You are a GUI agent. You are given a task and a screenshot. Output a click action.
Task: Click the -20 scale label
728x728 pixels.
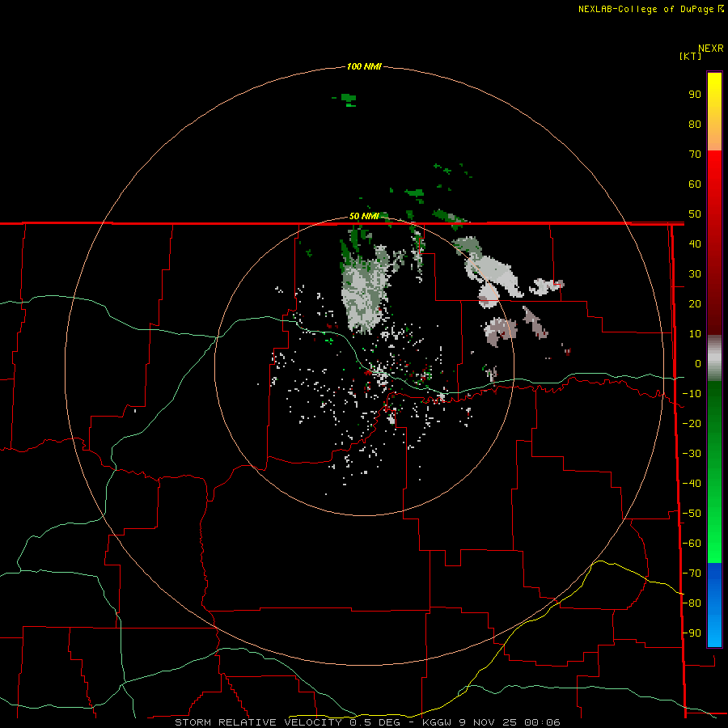coord(692,423)
